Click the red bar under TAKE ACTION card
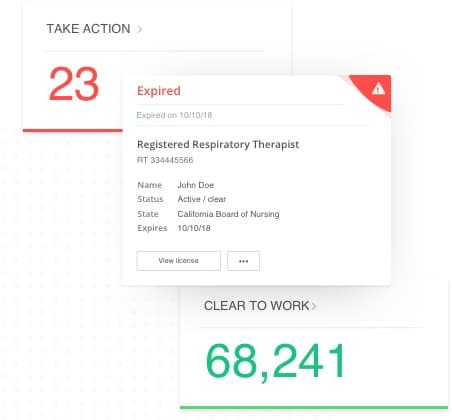The height and width of the screenshot is (420, 452). [73, 130]
